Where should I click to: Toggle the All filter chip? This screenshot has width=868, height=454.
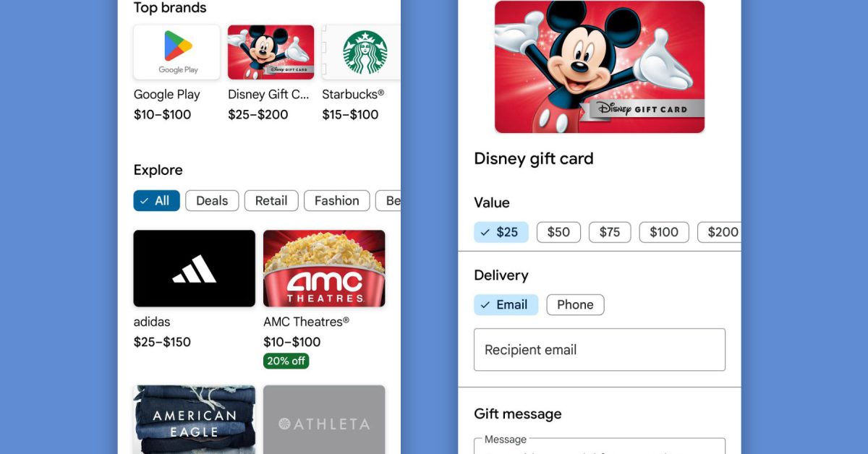[x=156, y=201]
